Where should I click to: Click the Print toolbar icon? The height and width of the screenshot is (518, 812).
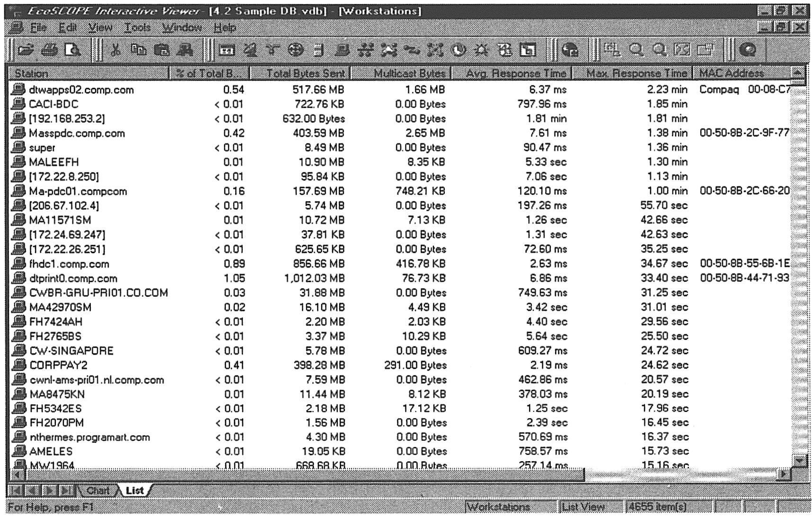point(49,50)
